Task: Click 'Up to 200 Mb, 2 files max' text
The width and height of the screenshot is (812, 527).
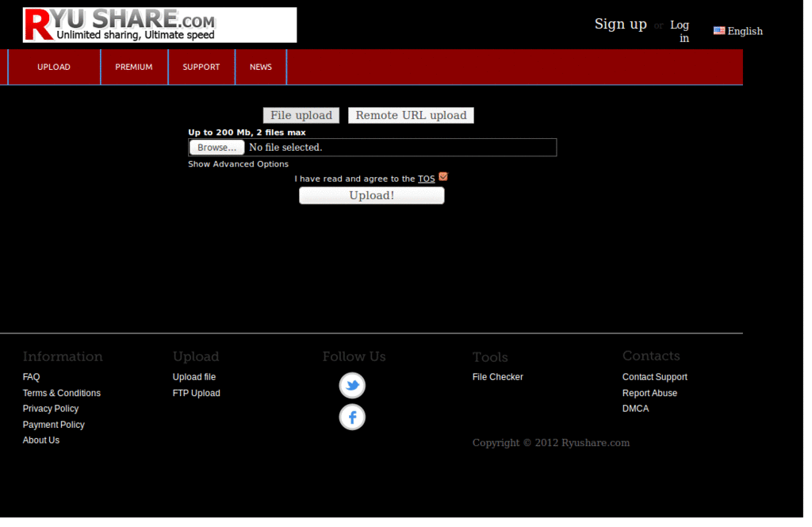Action: (247, 133)
